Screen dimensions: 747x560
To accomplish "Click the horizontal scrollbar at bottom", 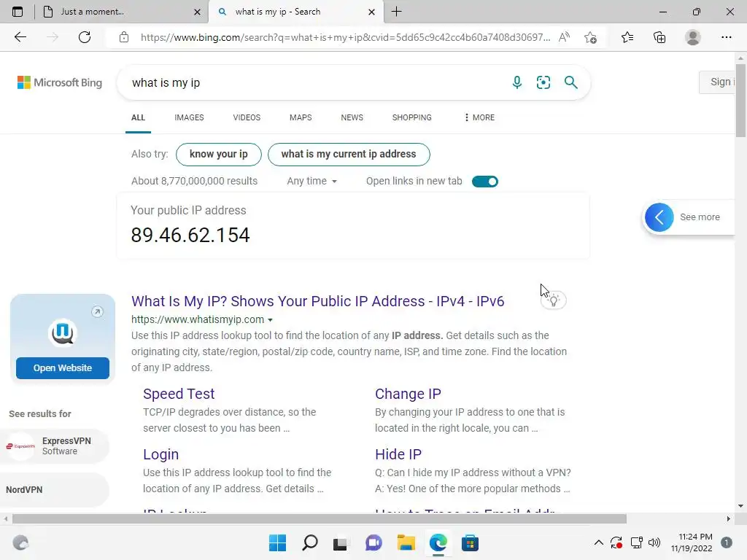I will pyautogui.click(x=320, y=518).
